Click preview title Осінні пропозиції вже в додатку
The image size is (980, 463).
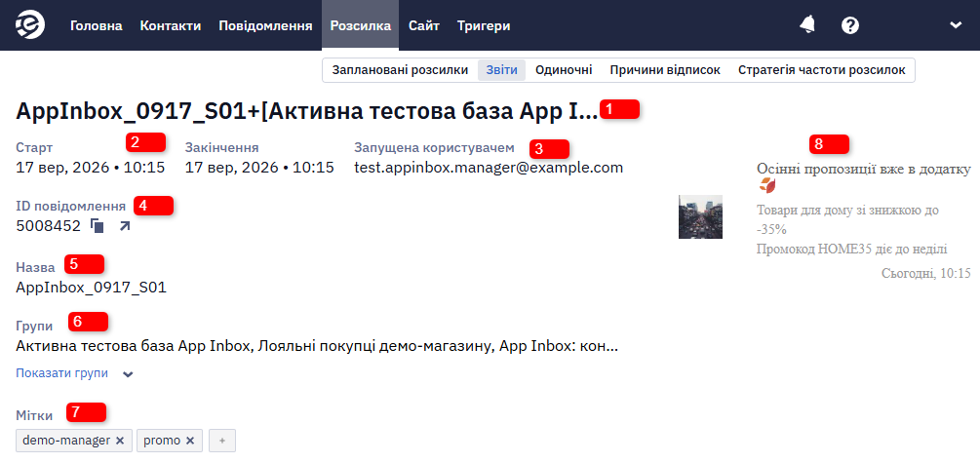(864, 168)
